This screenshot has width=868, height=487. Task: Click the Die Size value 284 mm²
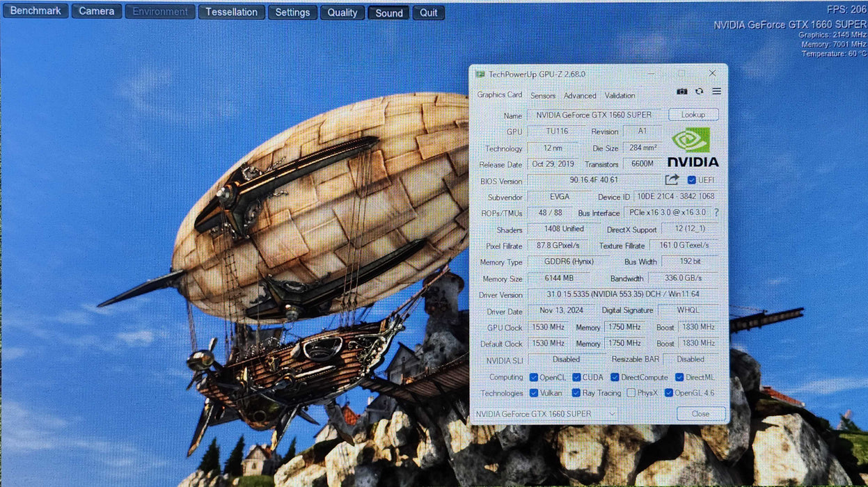[642, 148]
